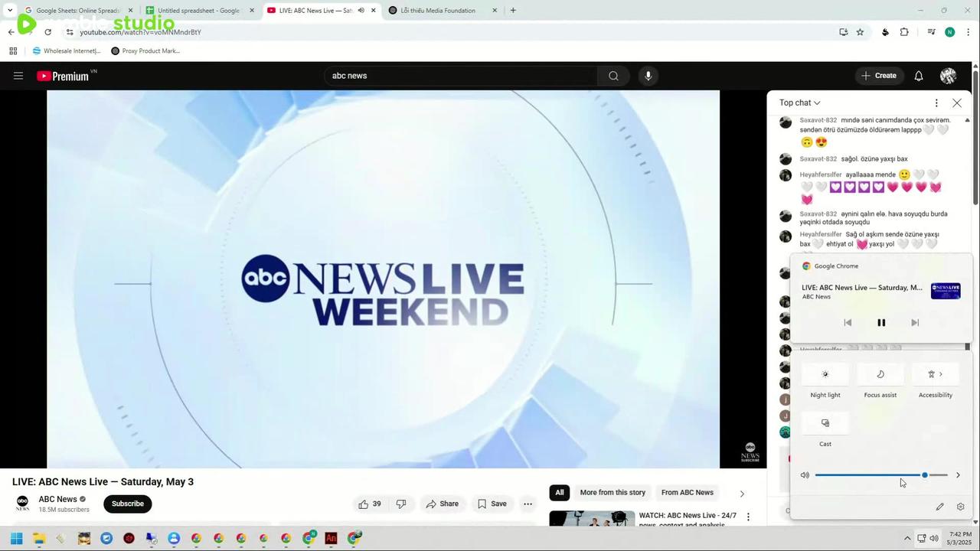Viewport: 980px width, 551px height.
Task: Switch to Untitled spreadsheet tab
Action: click(x=199, y=11)
